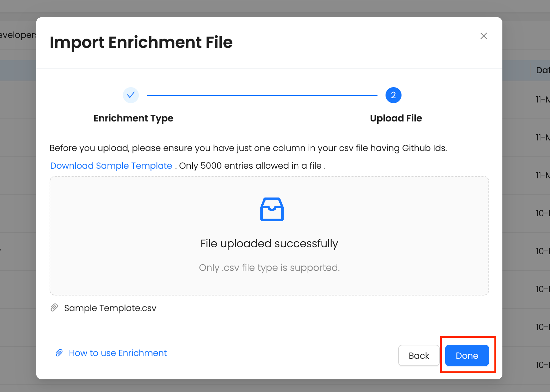The width and height of the screenshot is (550, 392).
Task: Close the Import Enrichment File dialog
Action: [x=483, y=36]
